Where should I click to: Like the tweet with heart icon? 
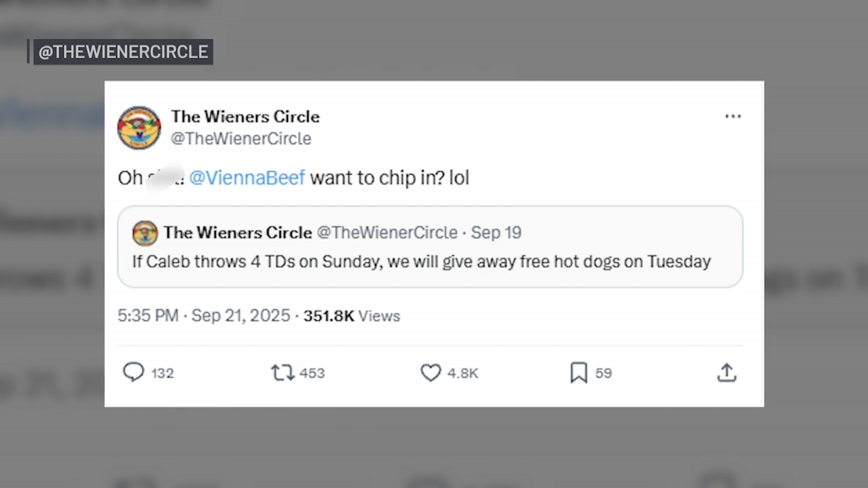tap(430, 373)
